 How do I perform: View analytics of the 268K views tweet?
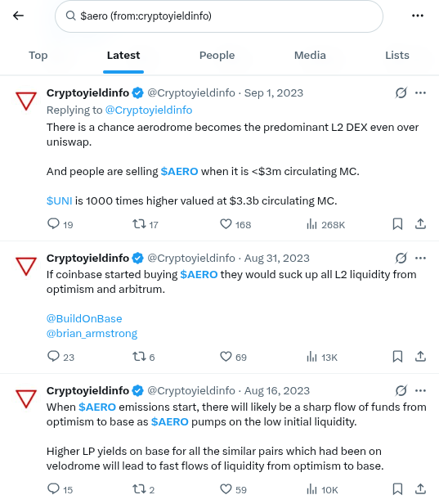tap(325, 224)
